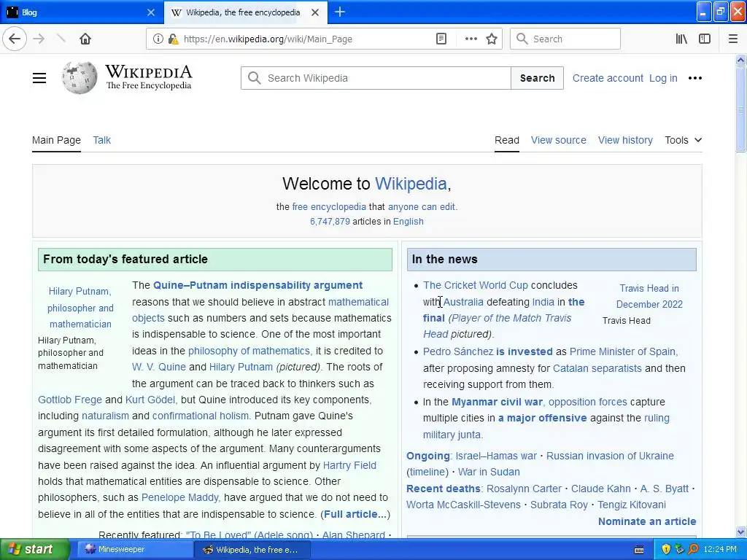Image resolution: width=747 pixels, height=560 pixels.
Task: Click the Search Wikipedia input field
Action: pyautogui.click(x=376, y=78)
